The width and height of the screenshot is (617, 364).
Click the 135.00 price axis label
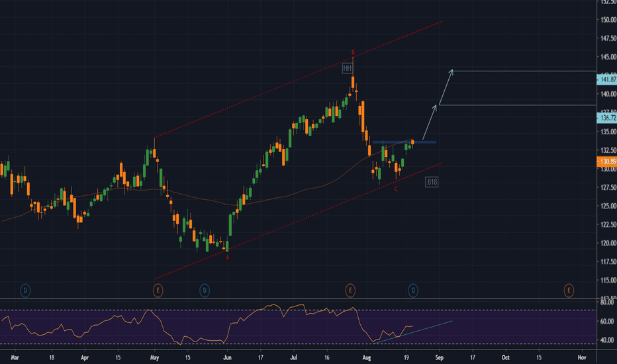click(608, 132)
